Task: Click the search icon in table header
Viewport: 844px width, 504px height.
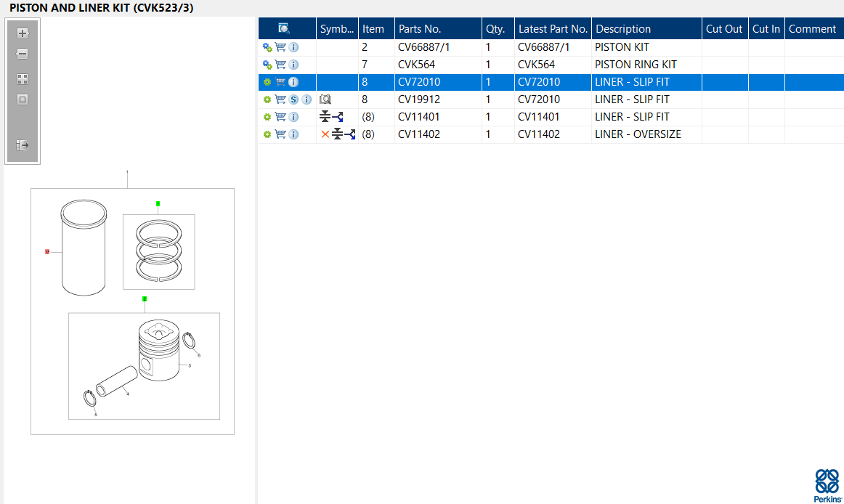Action: point(284,28)
